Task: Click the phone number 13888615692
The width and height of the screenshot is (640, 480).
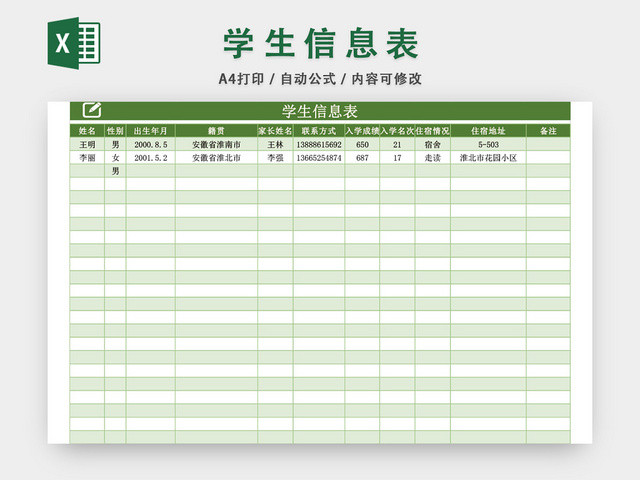Action: point(319,144)
